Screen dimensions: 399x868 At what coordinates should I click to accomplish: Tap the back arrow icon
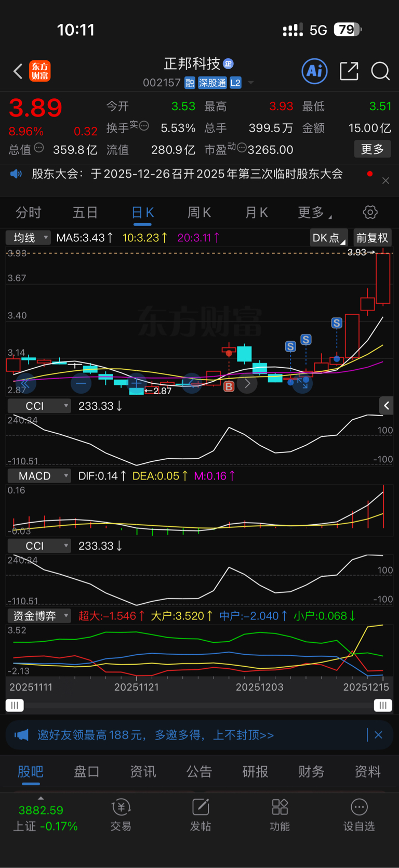[18, 71]
